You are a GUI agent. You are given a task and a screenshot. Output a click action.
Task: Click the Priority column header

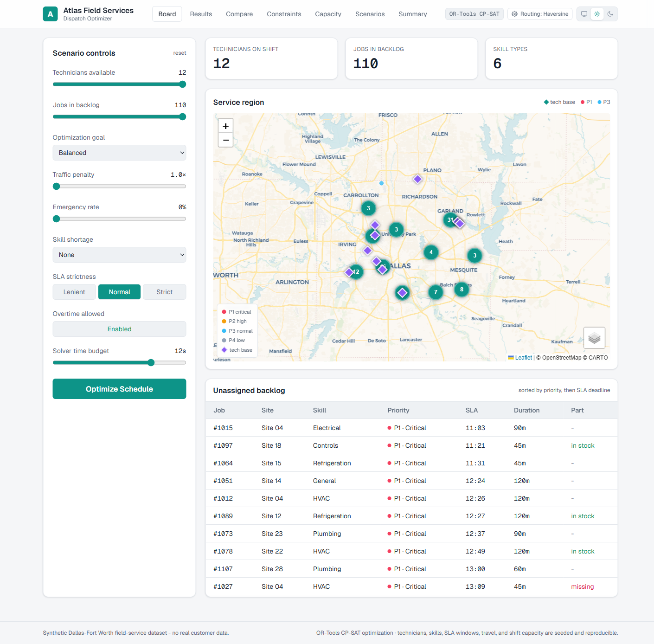[398, 410]
